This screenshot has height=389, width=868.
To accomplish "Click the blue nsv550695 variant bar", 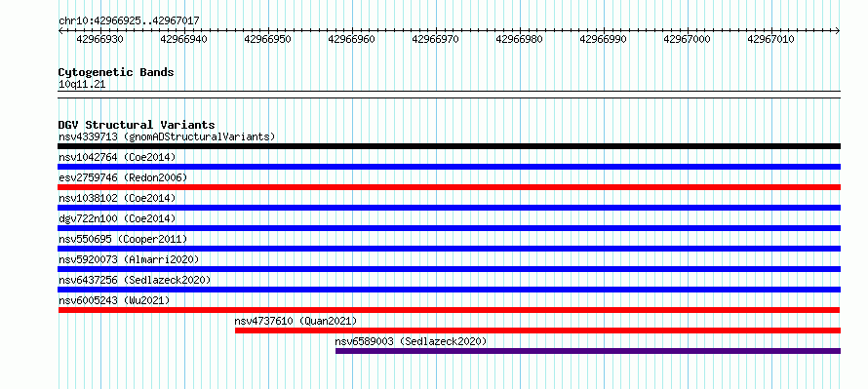I will click(x=450, y=249).
